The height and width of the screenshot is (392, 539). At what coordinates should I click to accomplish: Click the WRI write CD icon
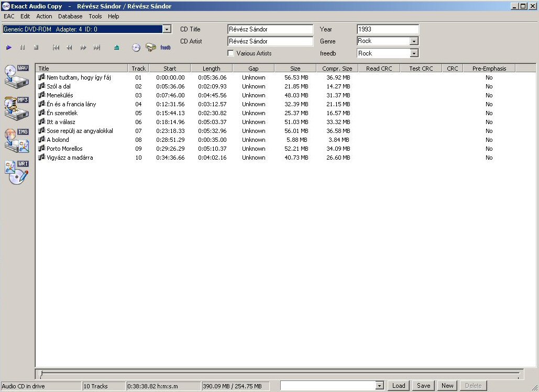tap(16, 172)
